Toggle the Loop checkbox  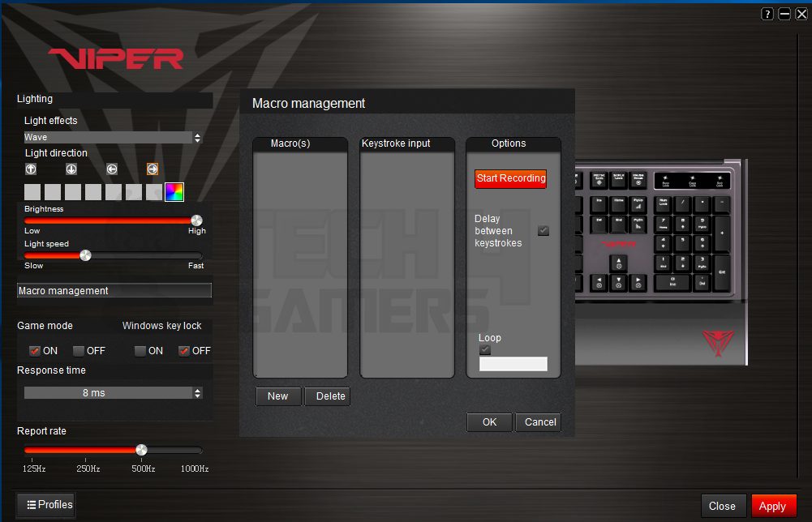(x=485, y=349)
